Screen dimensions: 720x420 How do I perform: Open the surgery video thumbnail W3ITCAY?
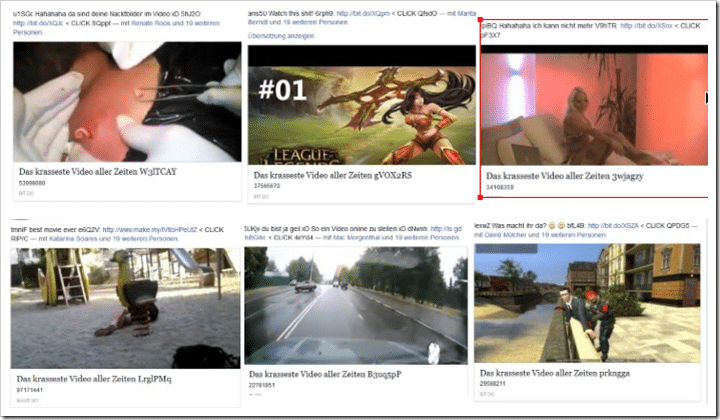pos(127,101)
